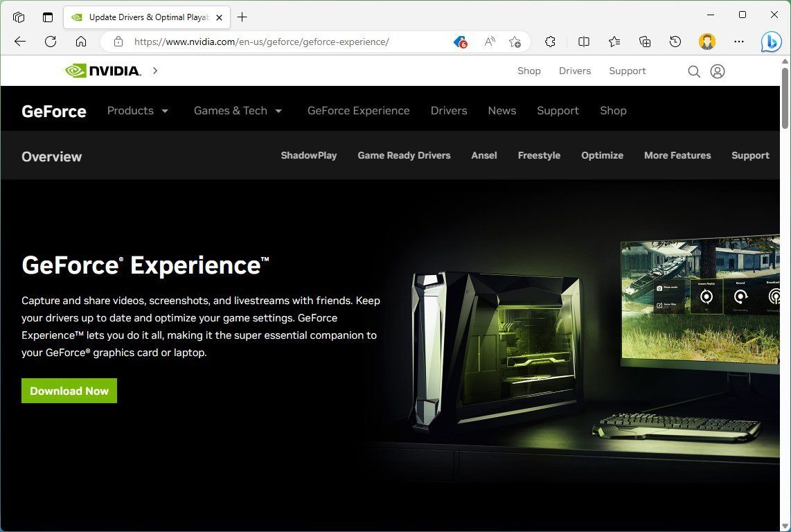
Task: Open Shop in GeForce nav bar
Action: click(x=613, y=111)
